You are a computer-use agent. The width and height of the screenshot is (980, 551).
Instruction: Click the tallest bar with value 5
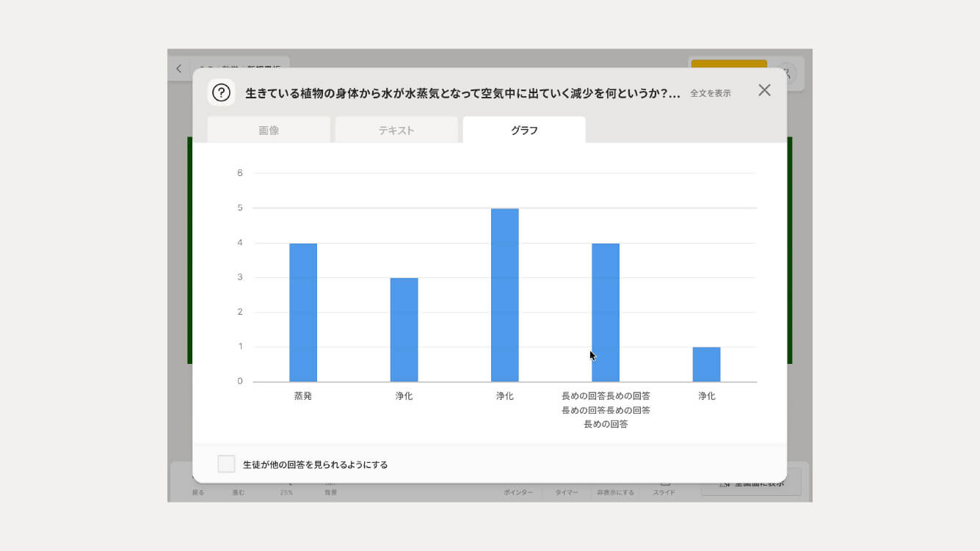click(x=505, y=295)
